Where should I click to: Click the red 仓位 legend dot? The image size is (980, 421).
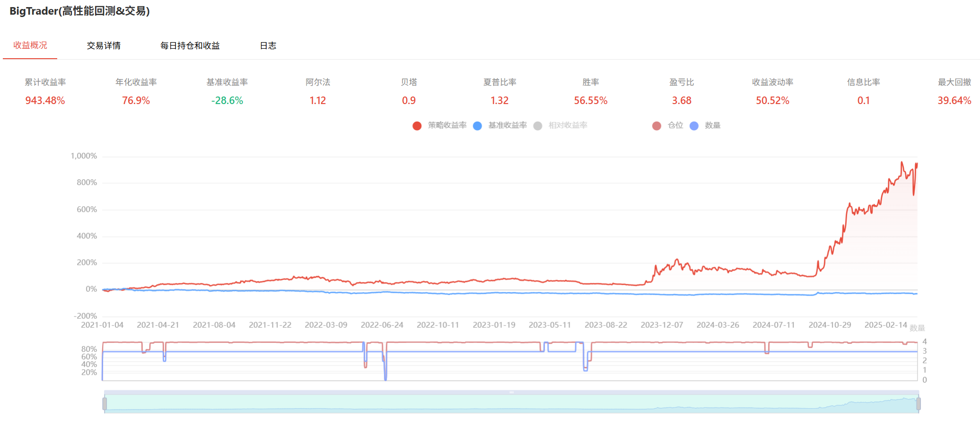[656, 126]
